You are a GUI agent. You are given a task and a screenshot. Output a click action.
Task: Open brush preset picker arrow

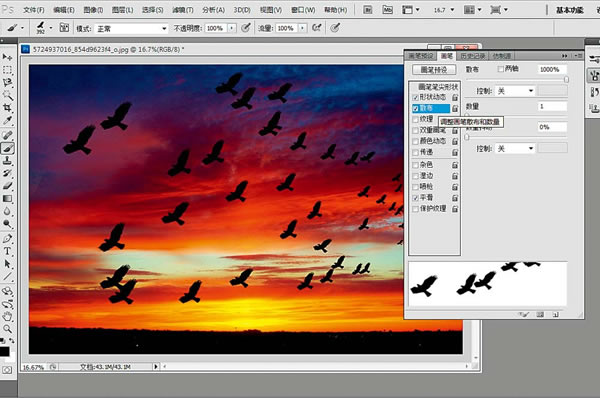tap(51, 28)
